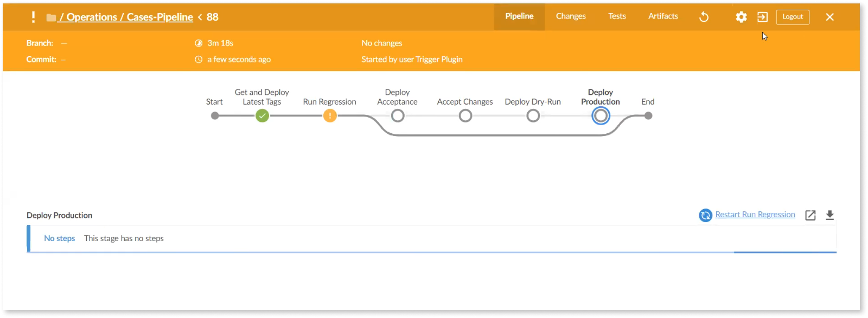Switch to the Changes tab
This screenshot has height=318, width=868.
click(571, 16)
